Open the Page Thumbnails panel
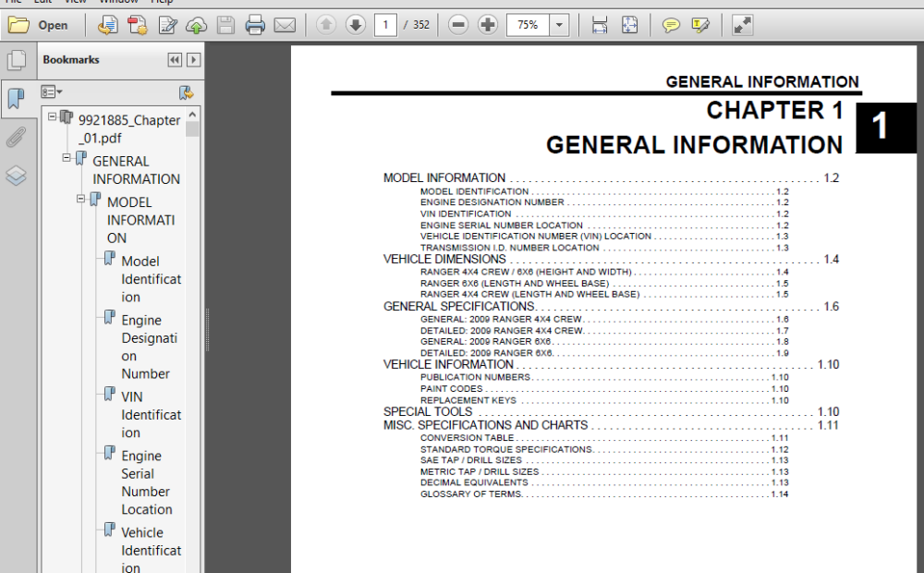This screenshot has height=573, width=924. pyautogui.click(x=17, y=60)
